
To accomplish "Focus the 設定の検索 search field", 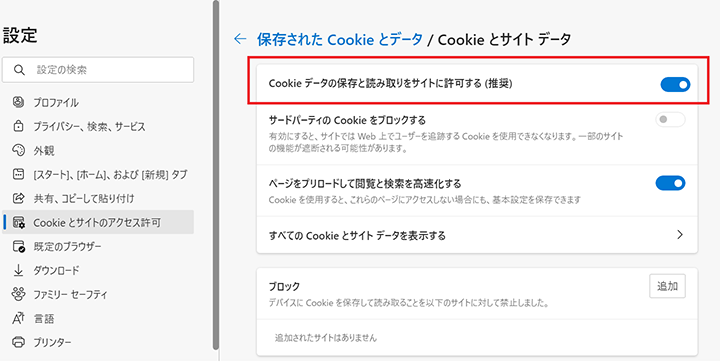I will (x=98, y=70).
